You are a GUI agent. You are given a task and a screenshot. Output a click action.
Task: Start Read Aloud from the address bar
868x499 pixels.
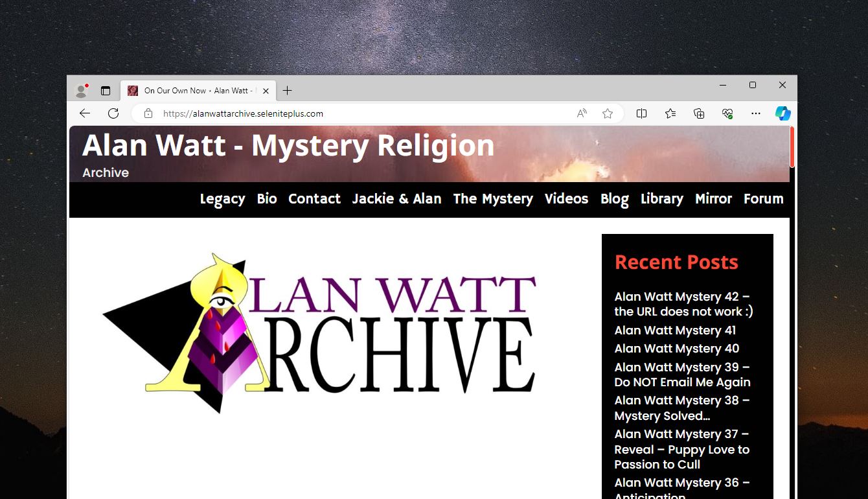click(582, 113)
